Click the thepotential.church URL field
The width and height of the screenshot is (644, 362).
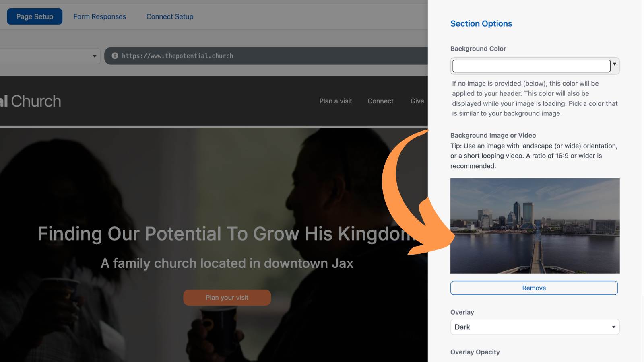(266, 56)
